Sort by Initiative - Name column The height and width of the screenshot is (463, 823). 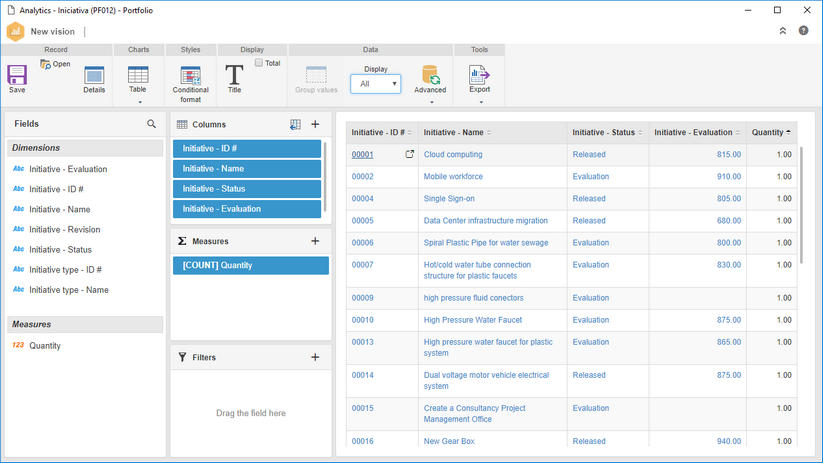point(489,133)
